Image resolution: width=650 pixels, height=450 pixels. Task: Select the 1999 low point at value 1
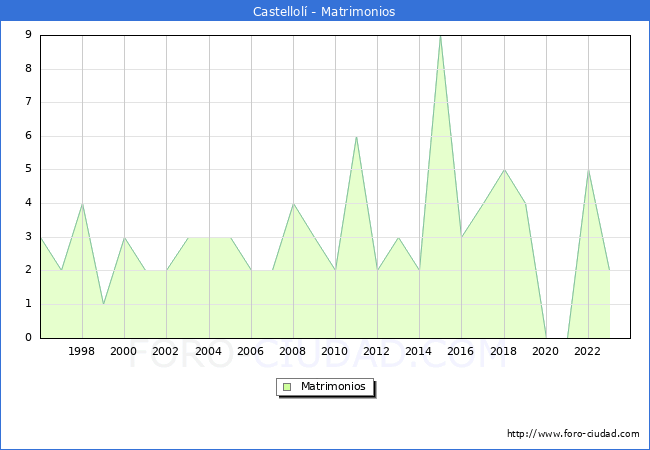click(x=103, y=304)
